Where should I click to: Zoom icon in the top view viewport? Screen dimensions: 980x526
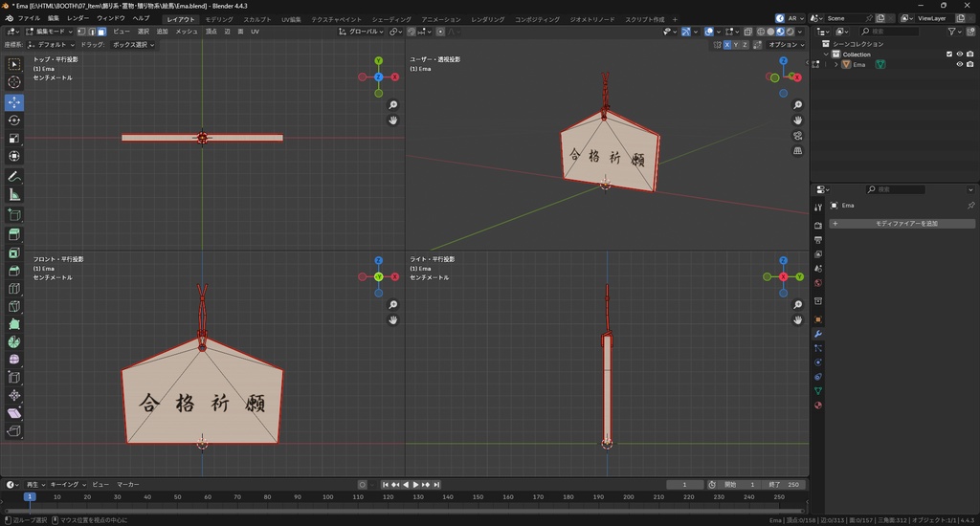393,105
